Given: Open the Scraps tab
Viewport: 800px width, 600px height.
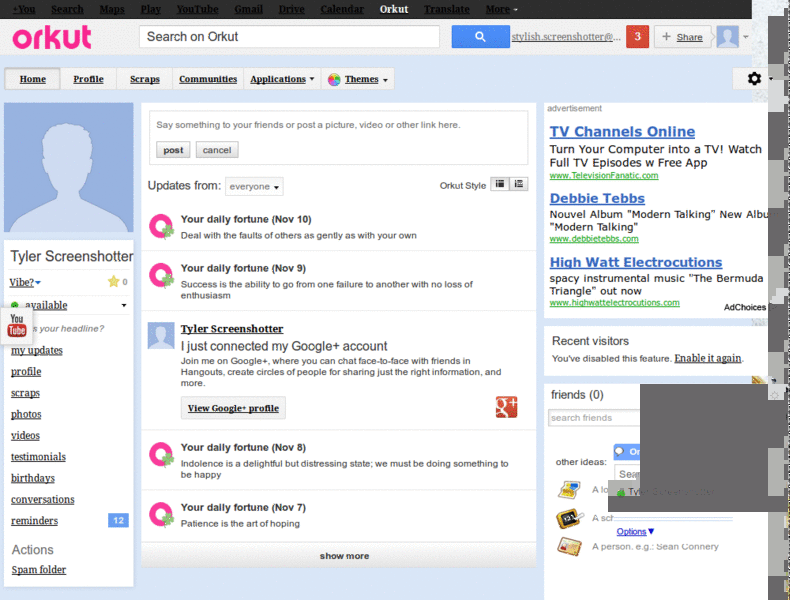Looking at the screenshot, I should (144, 79).
